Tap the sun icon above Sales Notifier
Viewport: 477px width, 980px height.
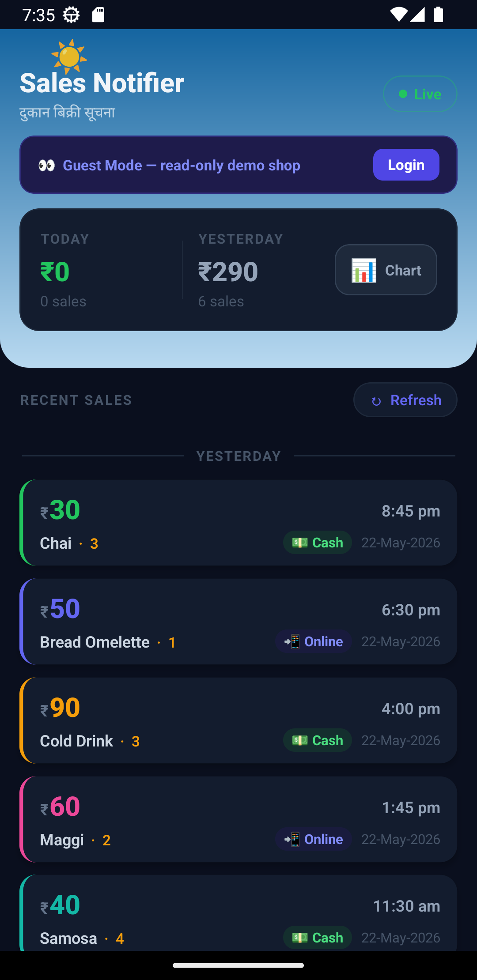tap(69, 57)
